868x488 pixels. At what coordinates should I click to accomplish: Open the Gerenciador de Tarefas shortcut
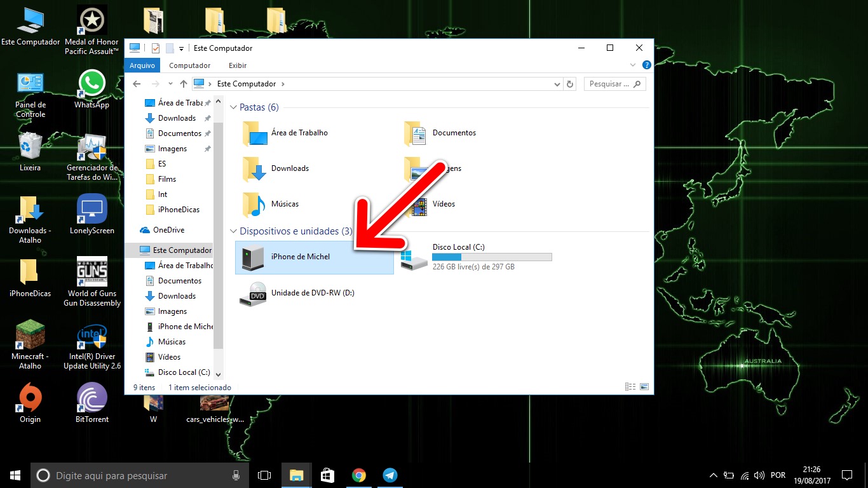[x=92, y=157]
